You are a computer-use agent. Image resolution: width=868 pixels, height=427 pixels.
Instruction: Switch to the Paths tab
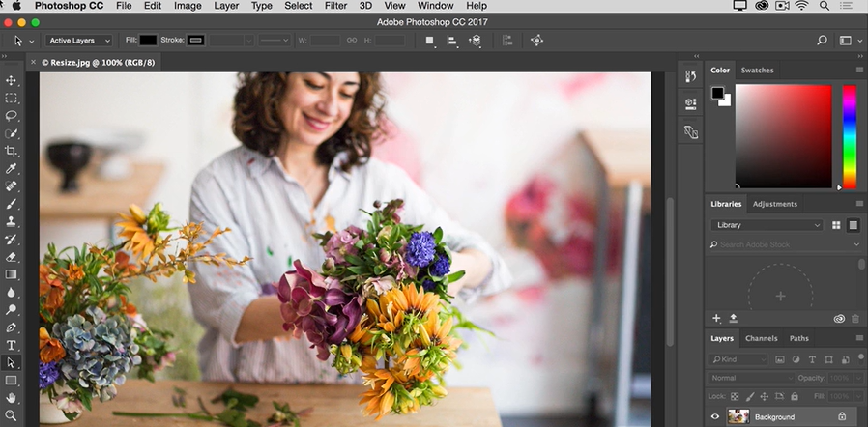(798, 338)
